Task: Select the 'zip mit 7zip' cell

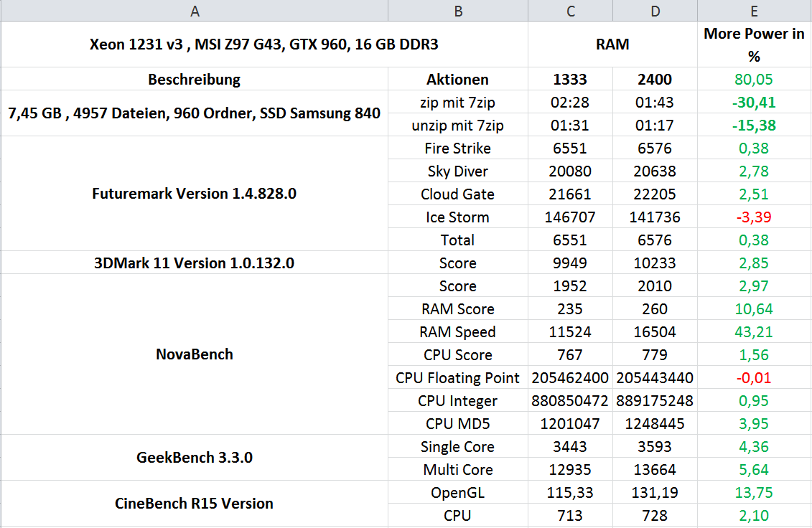Action: coord(458,103)
